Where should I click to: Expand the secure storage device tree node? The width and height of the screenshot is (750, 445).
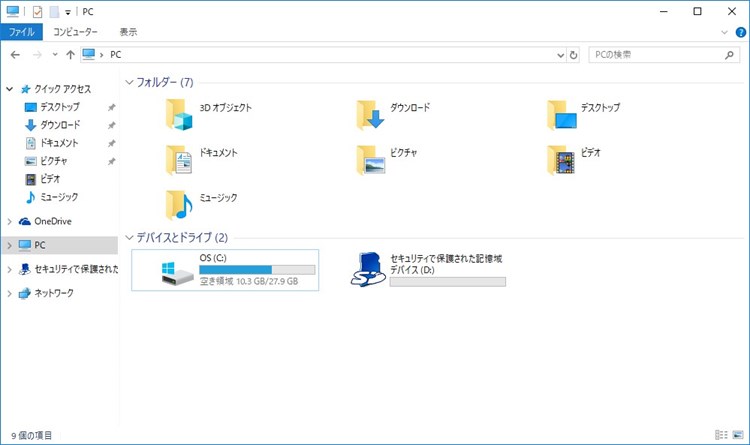point(10,269)
